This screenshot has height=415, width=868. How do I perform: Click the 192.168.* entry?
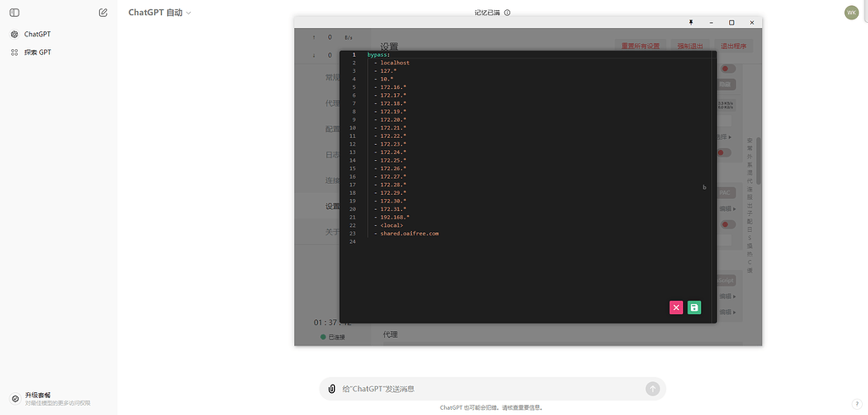tap(395, 218)
